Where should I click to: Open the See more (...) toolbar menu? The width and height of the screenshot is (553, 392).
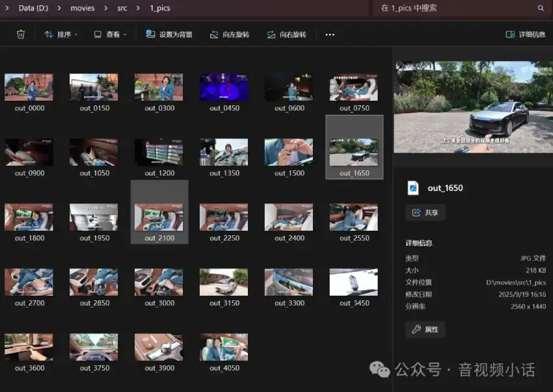[329, 34]
